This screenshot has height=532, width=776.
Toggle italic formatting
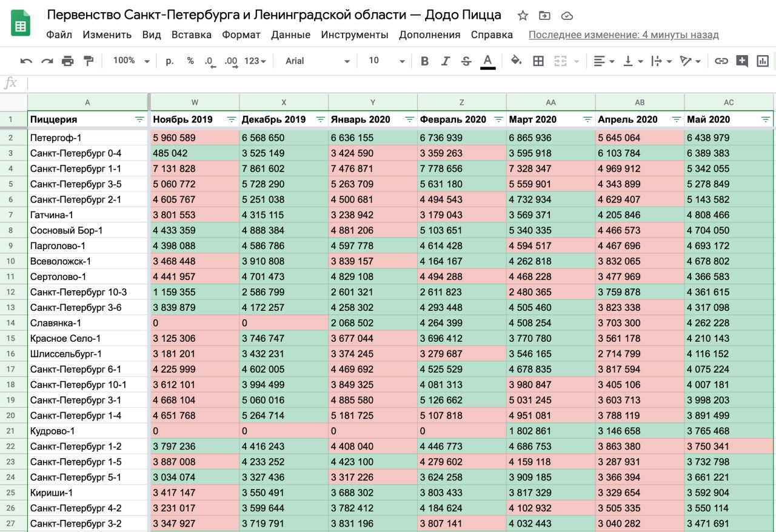coord(446,61)
